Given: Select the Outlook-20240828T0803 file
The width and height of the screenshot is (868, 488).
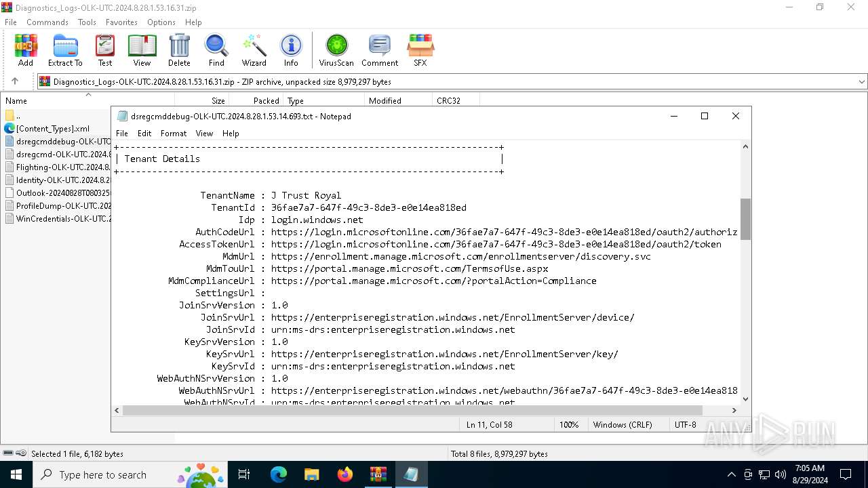Looking at the screenshot, I should pos(58,193).
